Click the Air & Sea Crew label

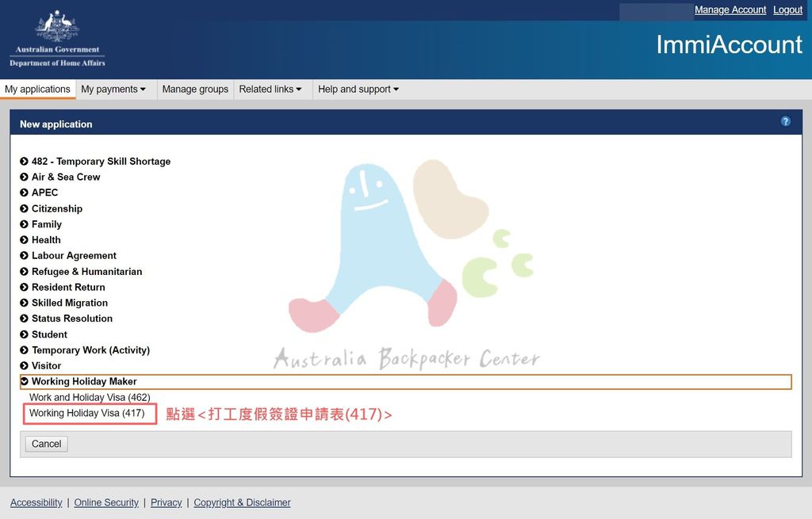coord(66,177)
